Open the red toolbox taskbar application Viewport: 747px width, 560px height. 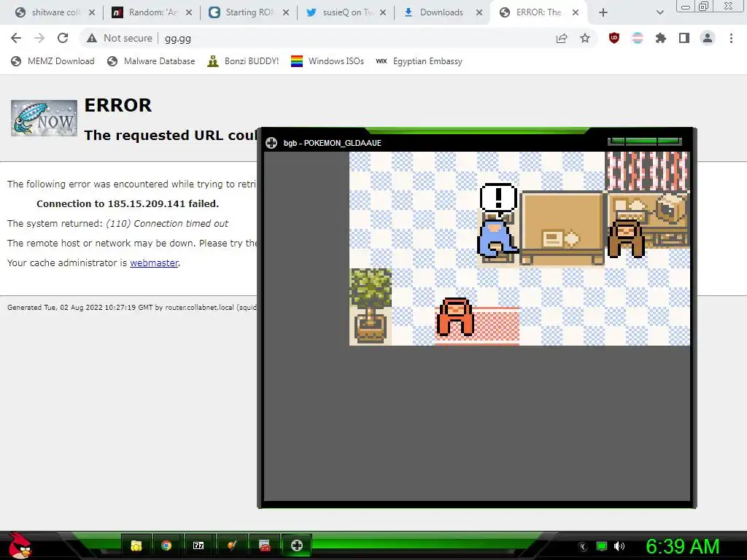(264, 545)
